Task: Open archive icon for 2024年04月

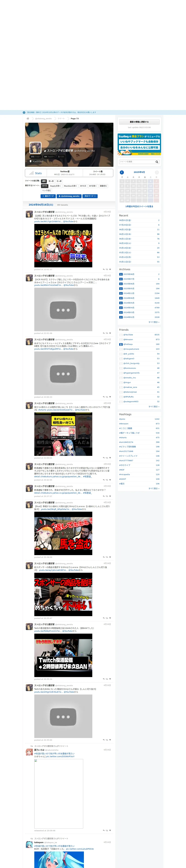Action: click(x=121, y=308)
